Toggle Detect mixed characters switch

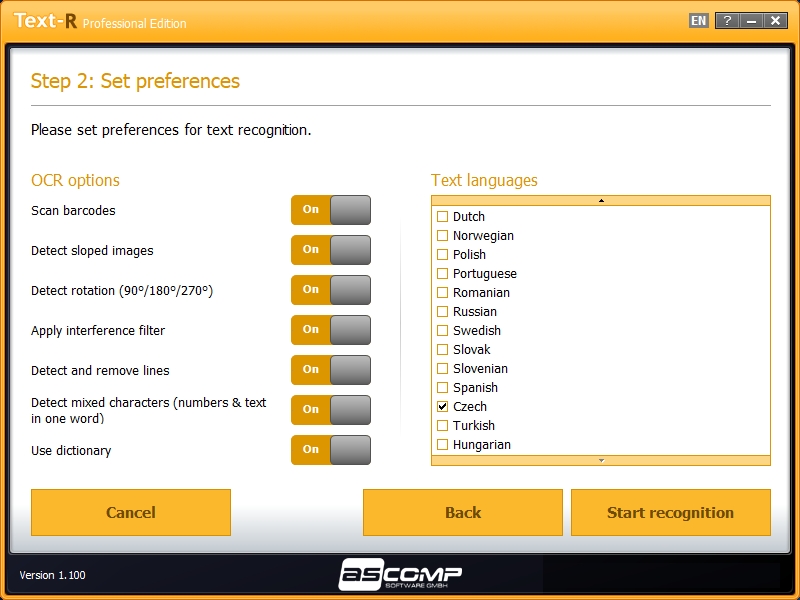(x=331, y=410)
